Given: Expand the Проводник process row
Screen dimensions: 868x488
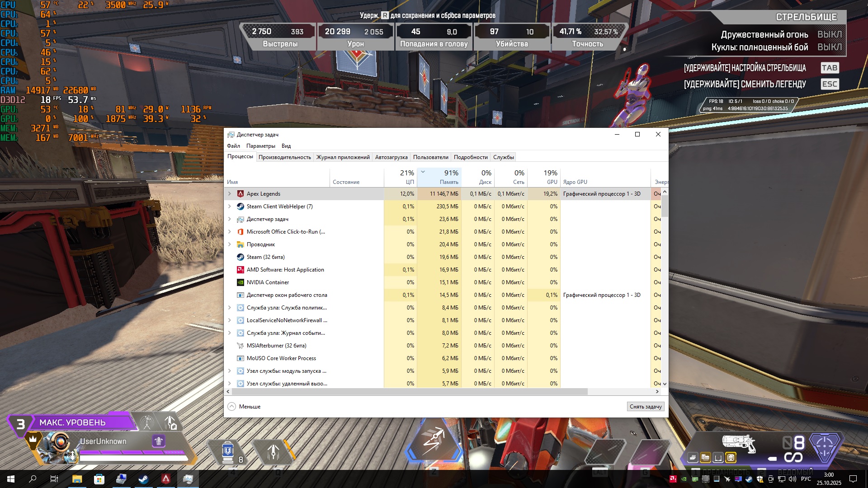Looking at the screenshot, I should coord(230,244).
